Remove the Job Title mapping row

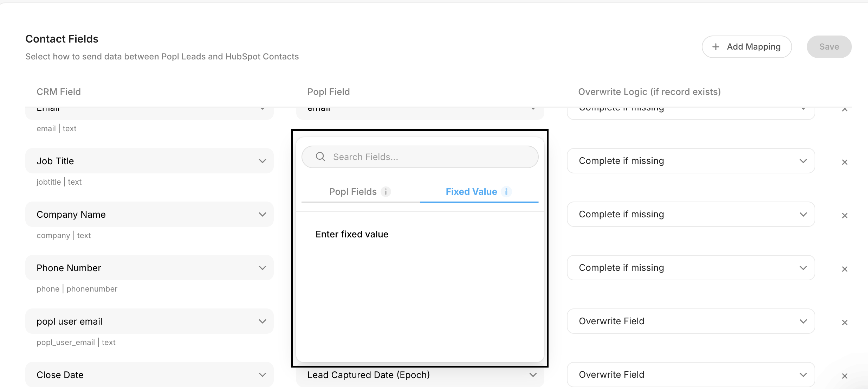coord(845,162)
